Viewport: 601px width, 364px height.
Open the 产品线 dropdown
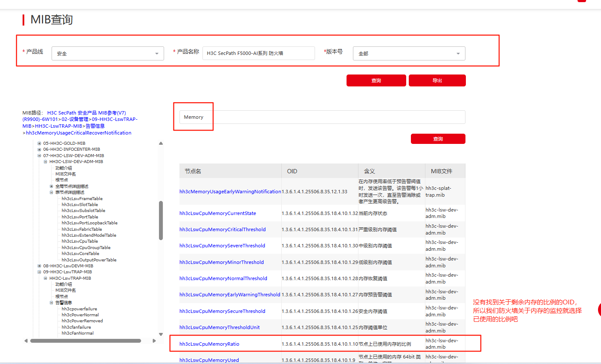(107, 54)
